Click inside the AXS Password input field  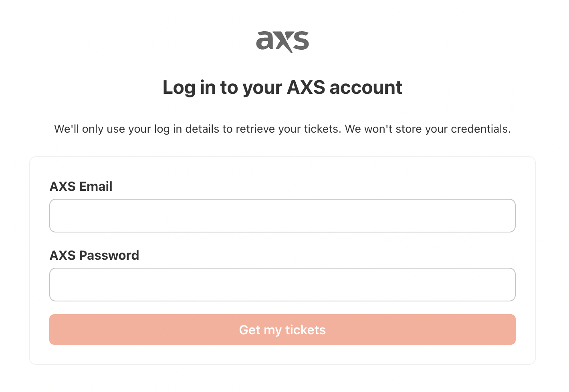point(282,284)
